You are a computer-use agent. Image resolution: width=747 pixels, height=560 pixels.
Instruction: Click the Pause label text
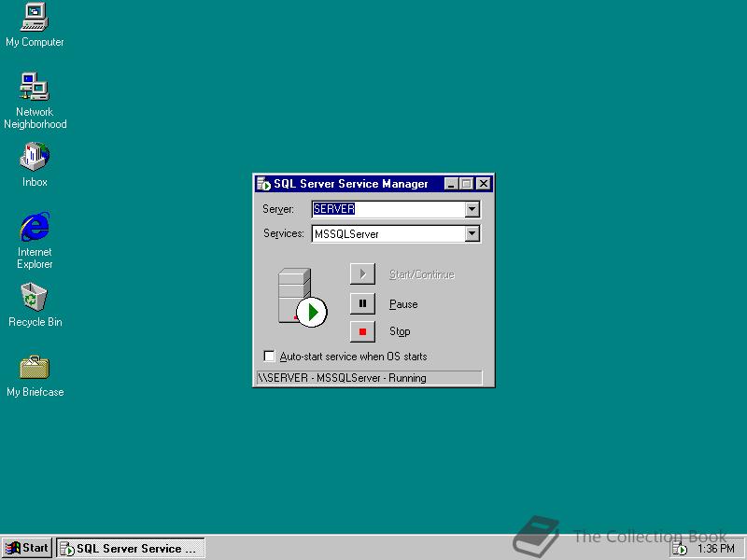coord(403,304)
